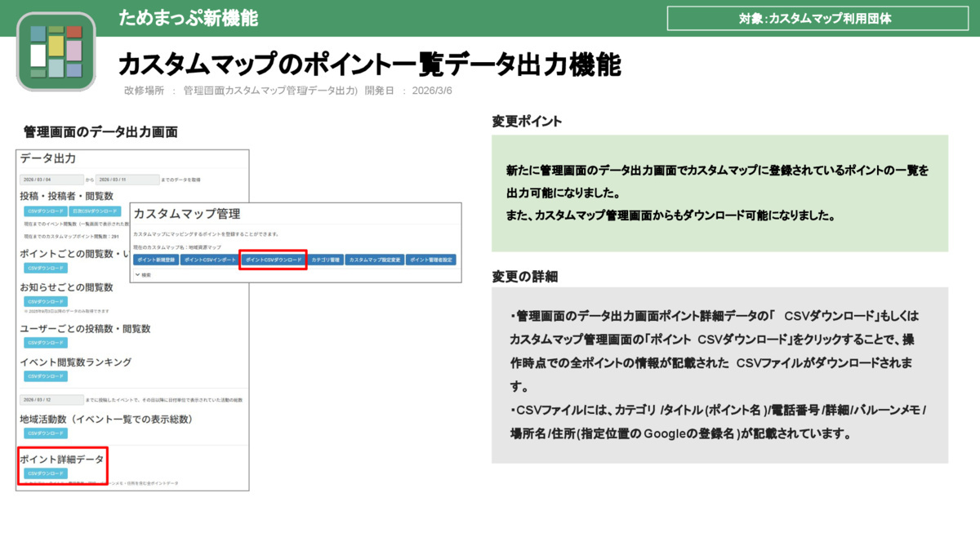The height and width of the screenshot is (551, 980).
Task: Click the 日次CSVダウンロード button
Action: point(95,211)
